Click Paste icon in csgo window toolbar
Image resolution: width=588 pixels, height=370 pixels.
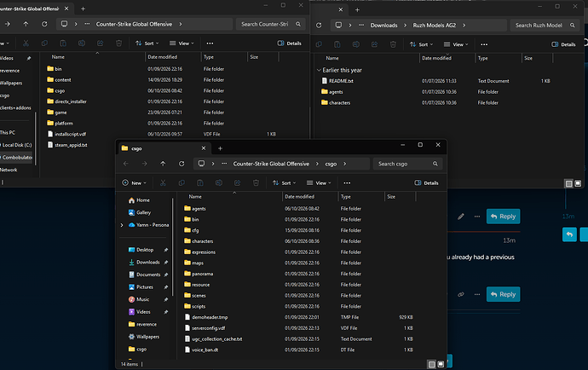point(200,182)
